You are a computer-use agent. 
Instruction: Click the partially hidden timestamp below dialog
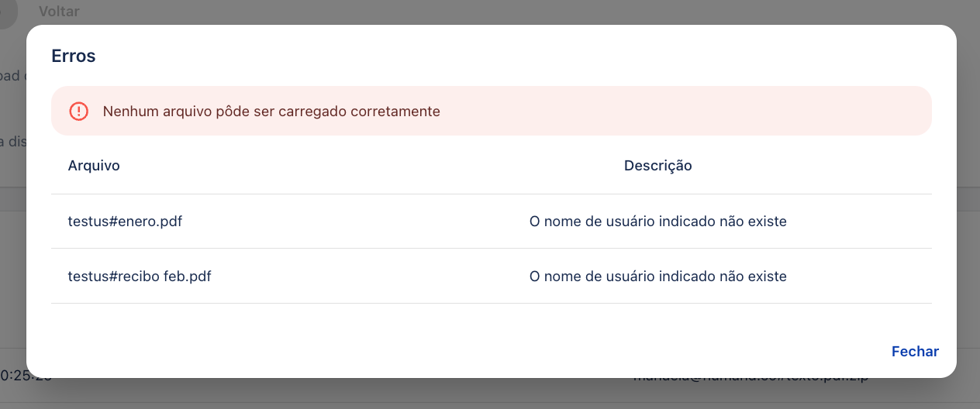[x=14, y=377]
